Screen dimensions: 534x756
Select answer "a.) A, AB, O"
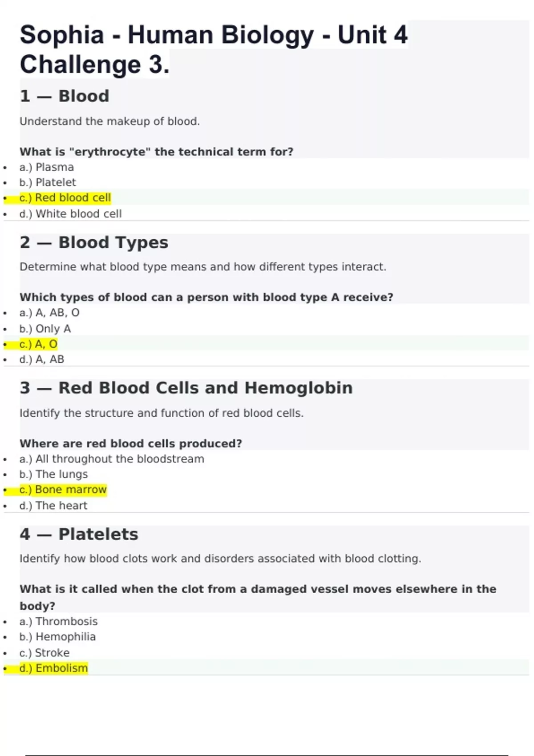click(49, 313)
